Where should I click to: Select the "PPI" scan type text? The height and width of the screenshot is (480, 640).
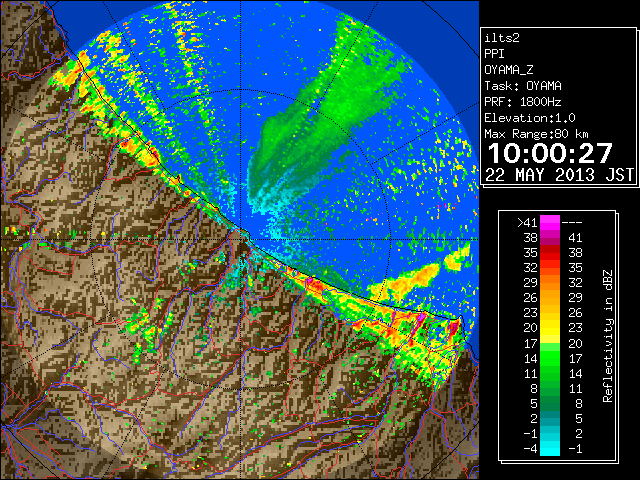coord(494,54)
